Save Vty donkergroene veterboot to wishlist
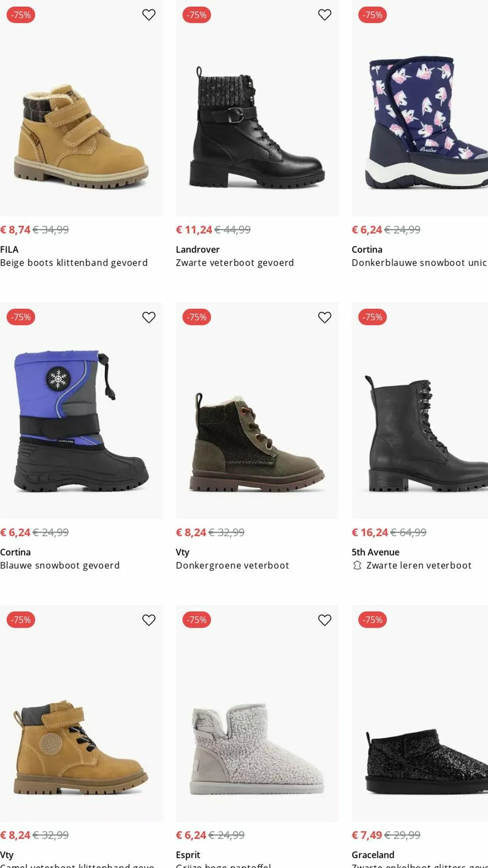The width and height of the screenshot is (488, 868). pyautogui.click(x=324, y=317)
